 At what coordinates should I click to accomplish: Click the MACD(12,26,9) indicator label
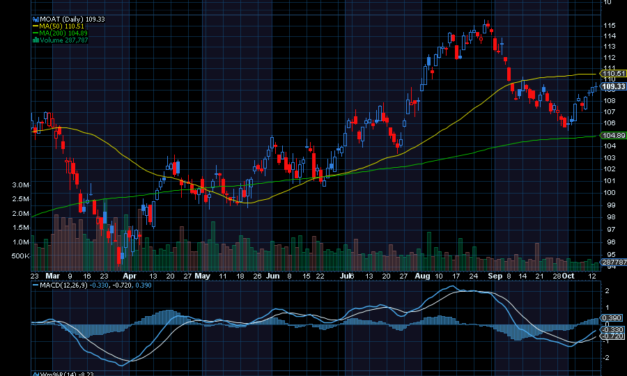[x=63, y=285]
